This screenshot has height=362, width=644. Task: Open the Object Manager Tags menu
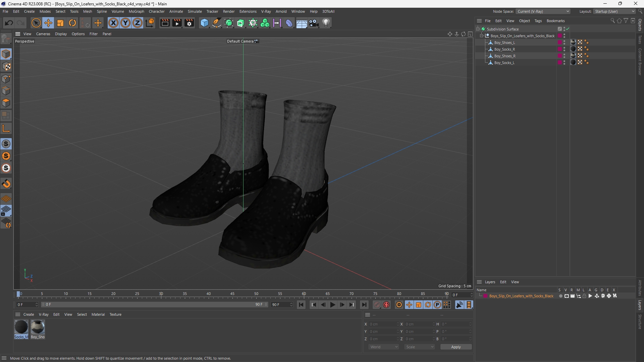538,21
